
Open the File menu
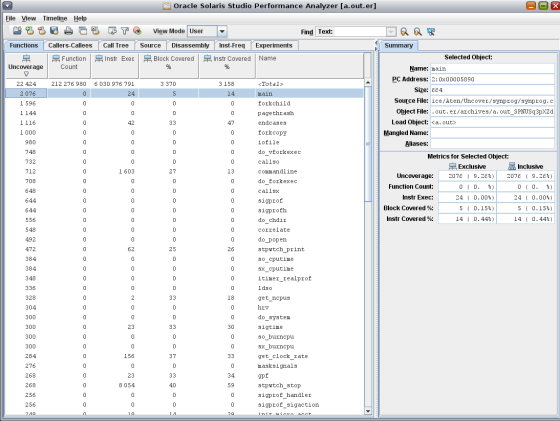pos(10,18)
